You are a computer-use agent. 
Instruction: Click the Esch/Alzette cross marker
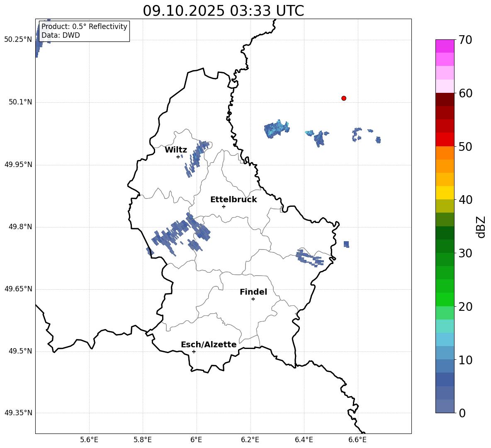pos(194,351)
